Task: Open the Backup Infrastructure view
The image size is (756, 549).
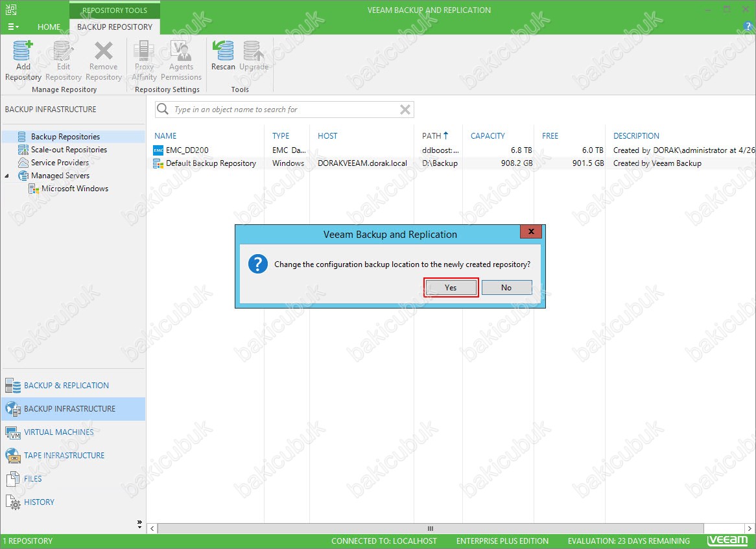Action: point(73,409)
